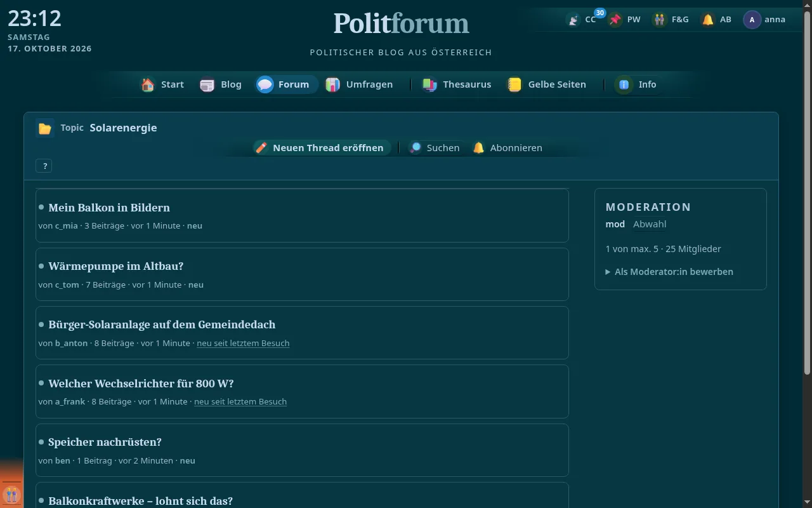Open thread Bürger-Solaranlage auf dem Gemeindedach
The width and height of the screenshot is (812, 508).
[x=162, y=324]
